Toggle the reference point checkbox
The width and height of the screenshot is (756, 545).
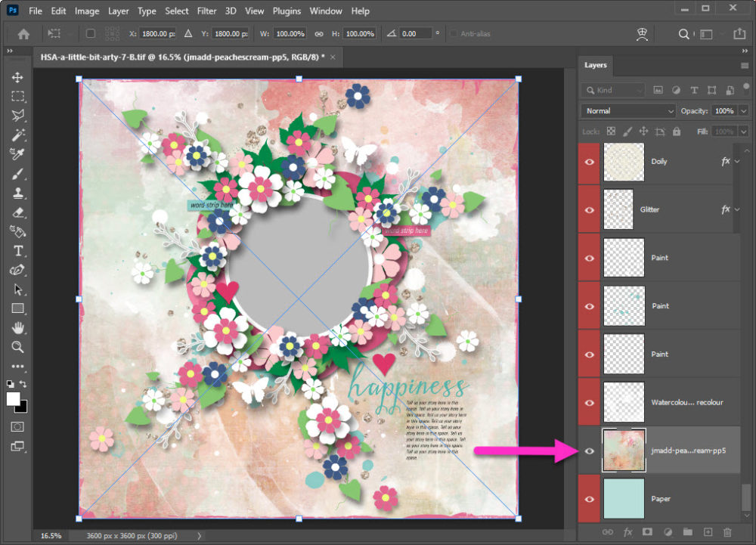(x=90, y=34)
